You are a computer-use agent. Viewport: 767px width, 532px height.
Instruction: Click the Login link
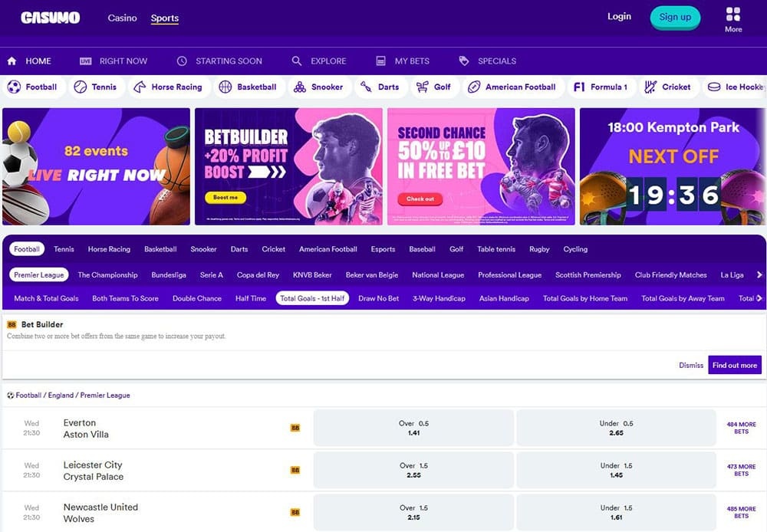(619, 17)
